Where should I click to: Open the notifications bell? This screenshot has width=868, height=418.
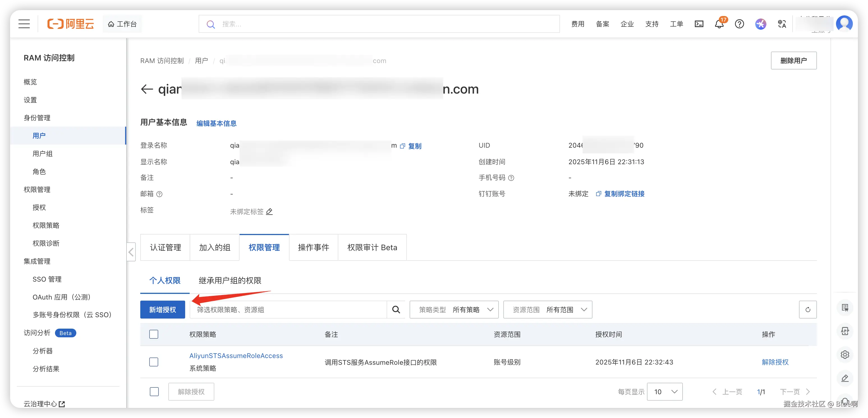(x=719, y=24)
